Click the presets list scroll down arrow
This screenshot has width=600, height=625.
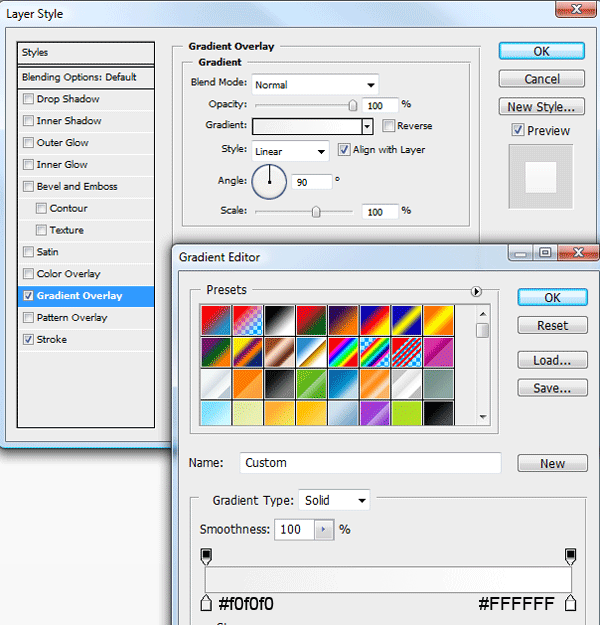483,417
